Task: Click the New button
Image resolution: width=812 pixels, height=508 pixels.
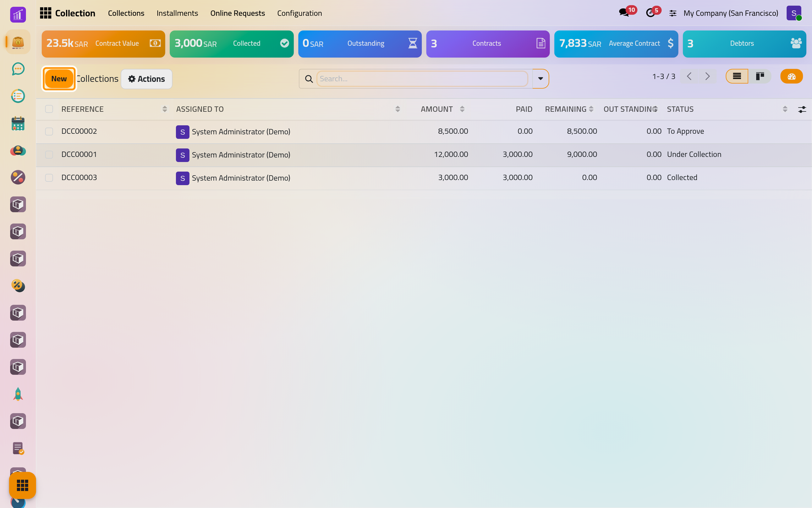Action: [59, 79]
